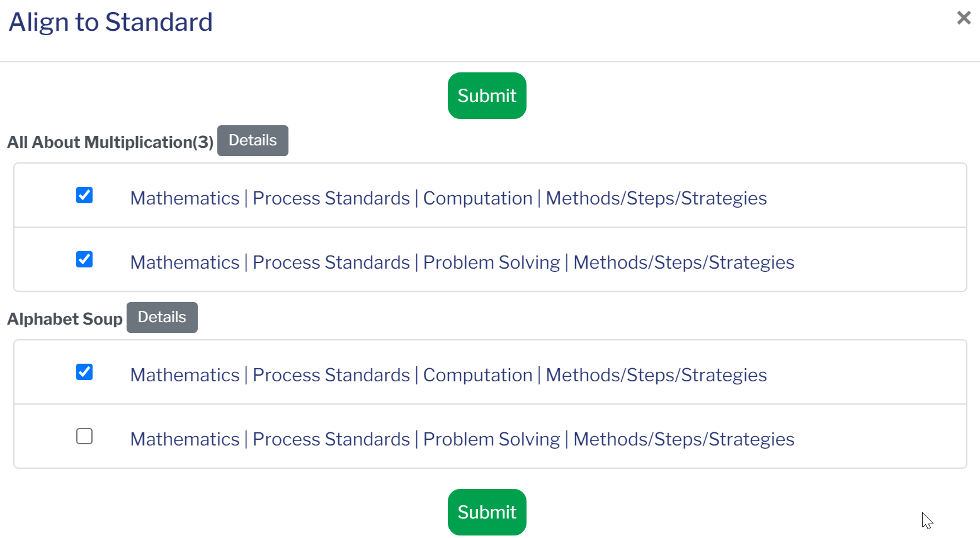
Task: Click the Alphabet Soup heading text
Action: click(x=65, y=319)
